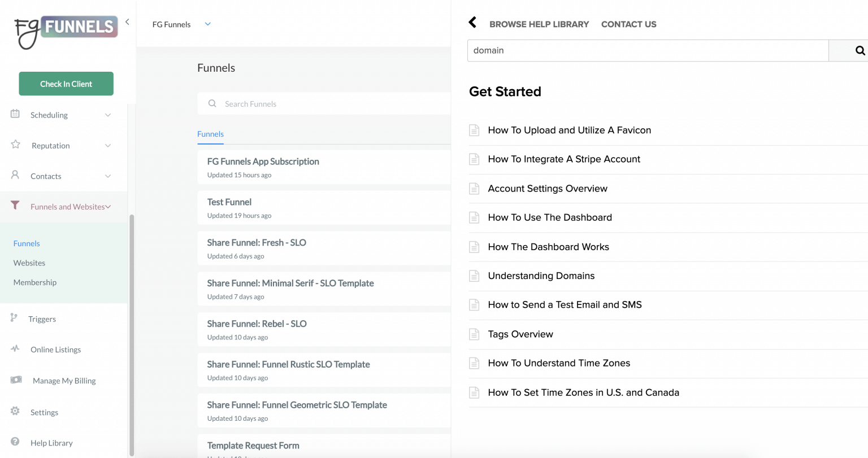The width and height of the screenshot is (868, 458).
Task: Open the Scheduling calendar icon
Action: 14,115
